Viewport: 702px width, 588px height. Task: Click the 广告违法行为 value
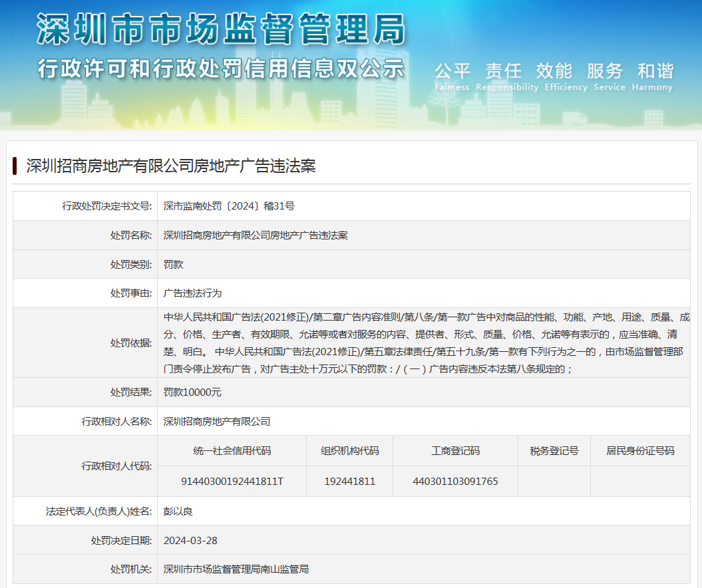point(192,293)
